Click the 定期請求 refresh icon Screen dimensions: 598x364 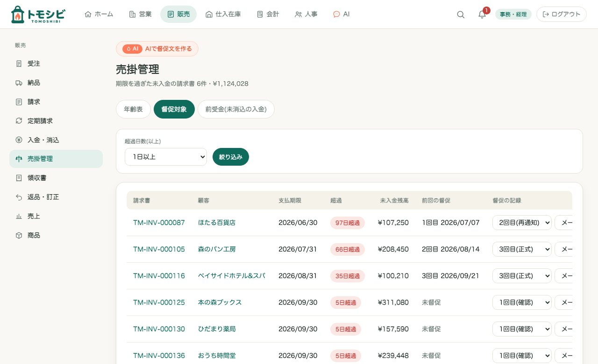pyautogui.click(x=19, y=121)
